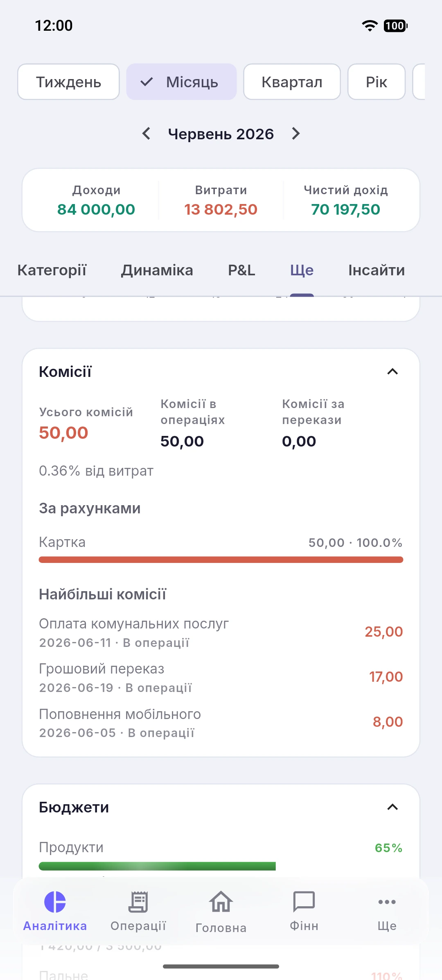
Task: Tap the Wi-Fi status icon
Action: (x=370, y=26)
